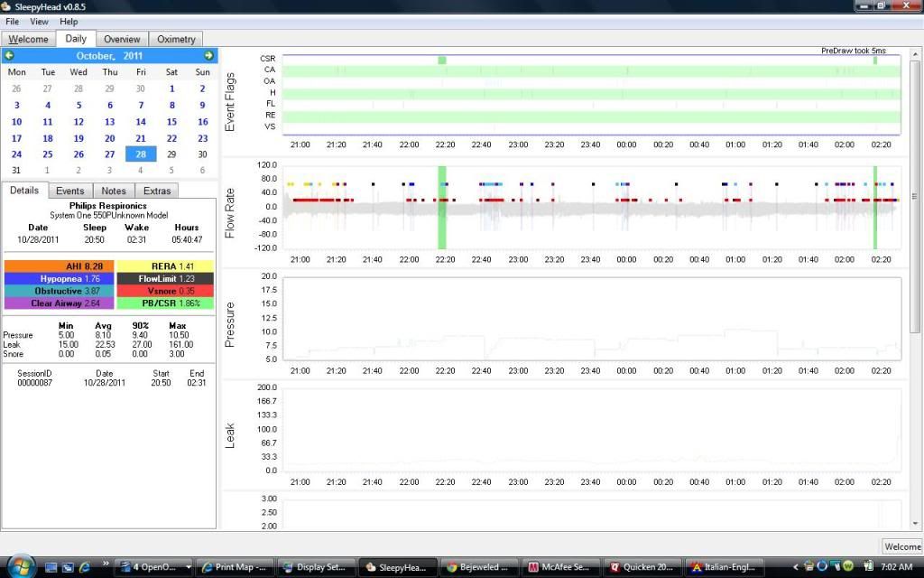Screen dimensions: 924x578
Task: Switch to Bejeweled Chrome taskbar window
Action: (480, 567)
